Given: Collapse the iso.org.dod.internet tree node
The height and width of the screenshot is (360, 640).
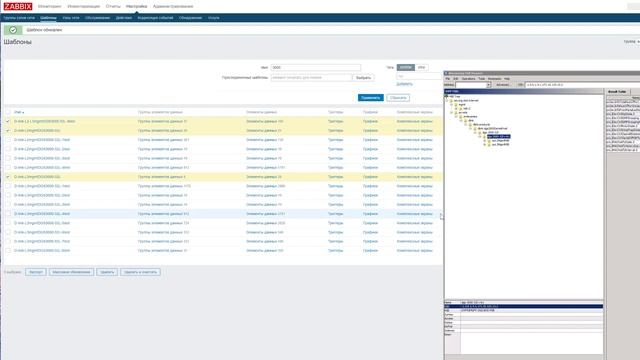Looking at the screenshot, I should [x=447, y=100].
